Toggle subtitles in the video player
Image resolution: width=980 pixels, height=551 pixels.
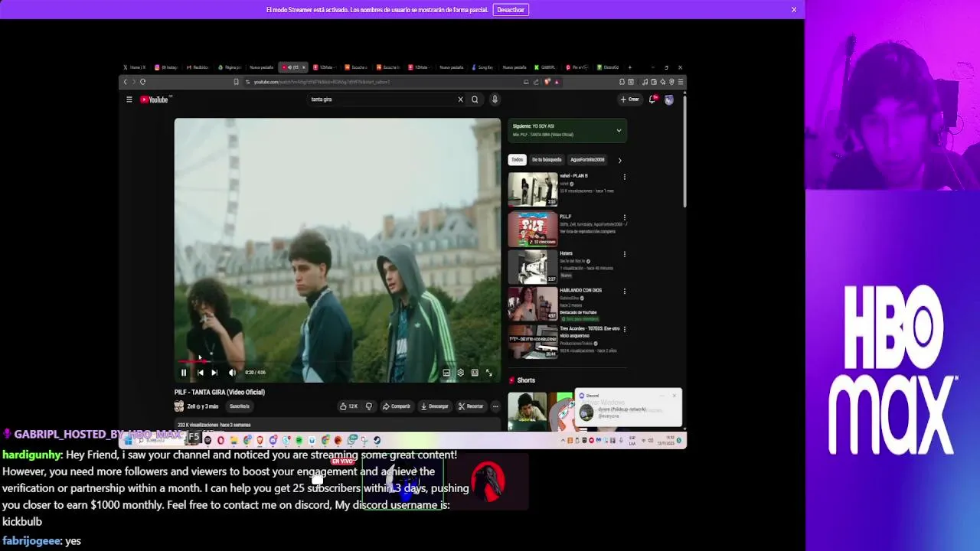446,373
